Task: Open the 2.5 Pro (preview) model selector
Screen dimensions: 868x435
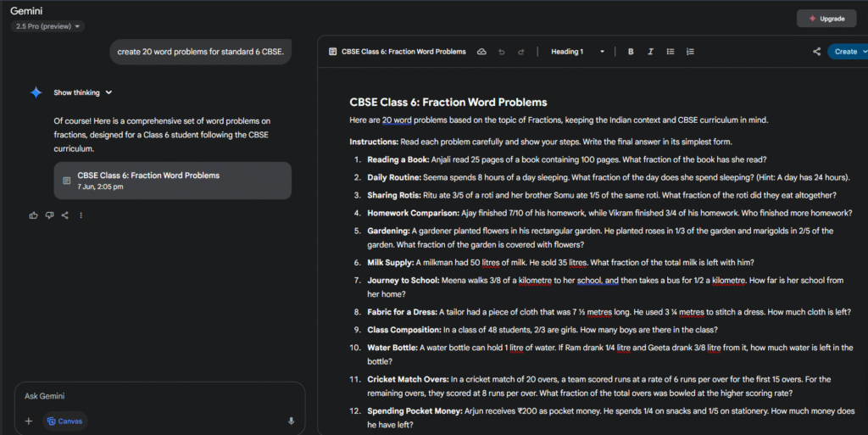Action: (47, 26)
